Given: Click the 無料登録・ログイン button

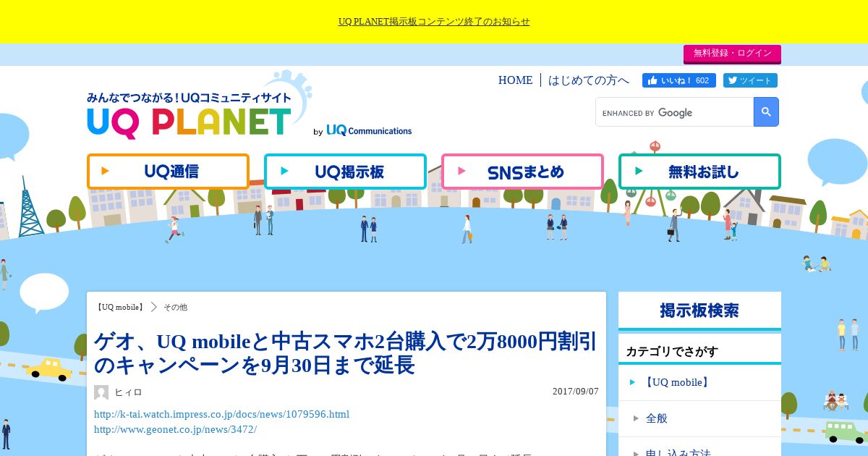Looking at the screenshot, I should 732,54.
